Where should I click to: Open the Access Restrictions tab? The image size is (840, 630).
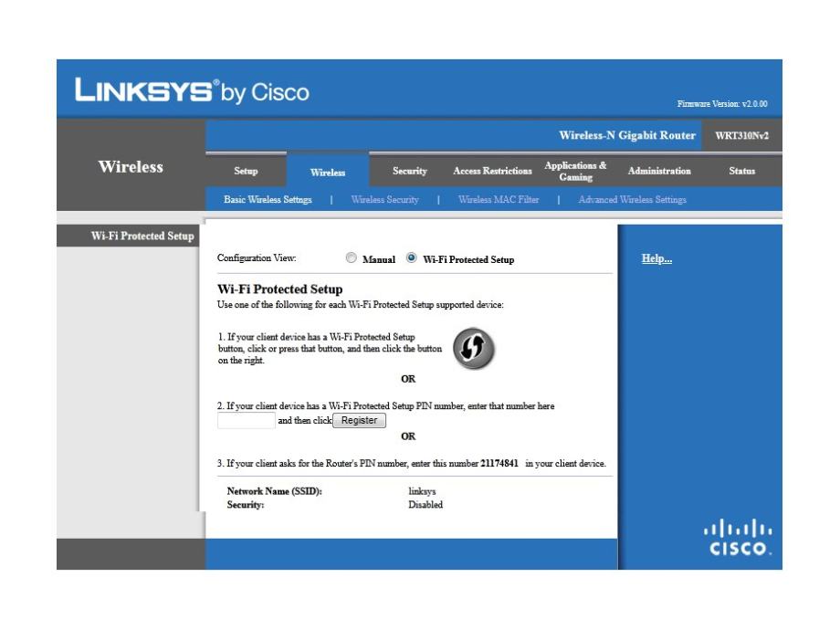pyautogui.click(x=492, y=171)
